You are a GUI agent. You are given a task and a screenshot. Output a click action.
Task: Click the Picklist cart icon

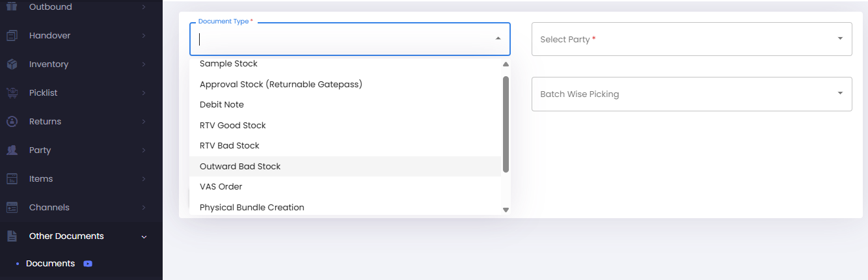tap(12, 93)
